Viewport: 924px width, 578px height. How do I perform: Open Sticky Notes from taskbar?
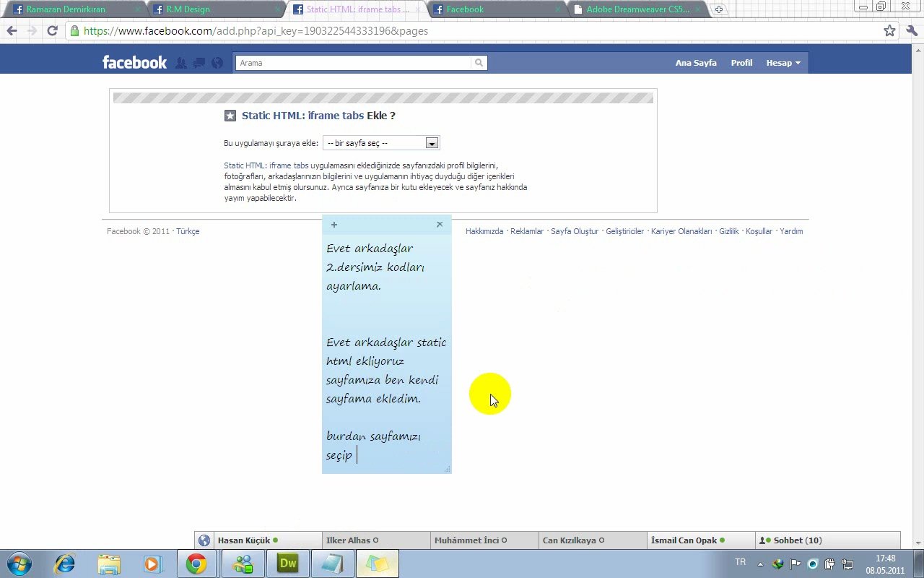[x=378, y=564]
